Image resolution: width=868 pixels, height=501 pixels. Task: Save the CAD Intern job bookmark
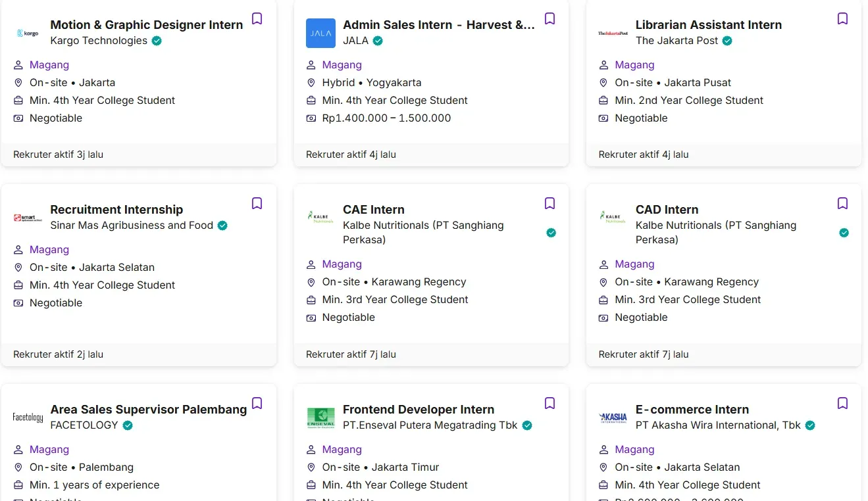pos(842,203)
